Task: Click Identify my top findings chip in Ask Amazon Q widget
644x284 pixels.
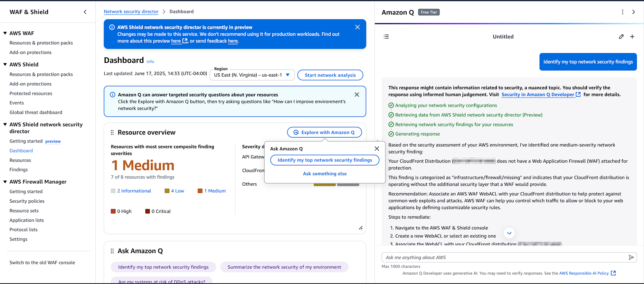Action: (163, 267)
